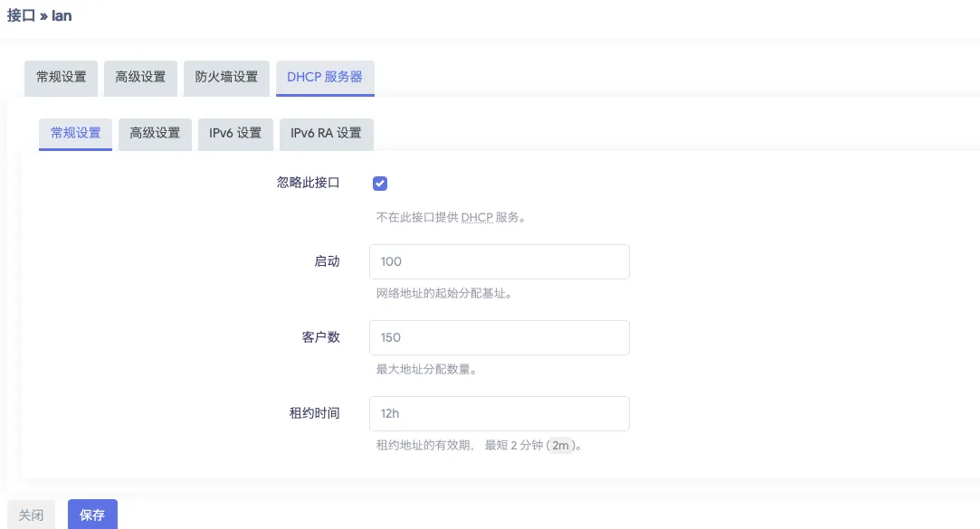This screenshot has width=980, height=529.
Task: Click the lan breadcrumb link
Action: click(x=62, y=15)
